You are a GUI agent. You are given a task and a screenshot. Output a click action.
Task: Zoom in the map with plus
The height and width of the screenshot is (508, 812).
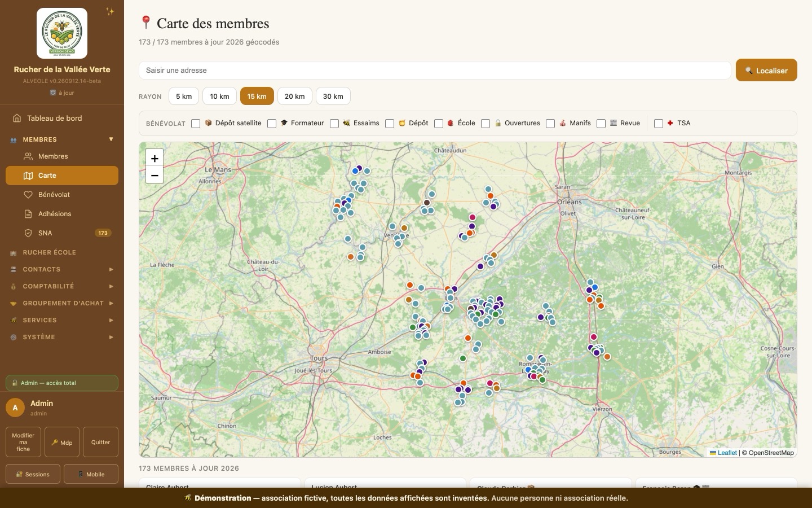[x=155, y=159]
